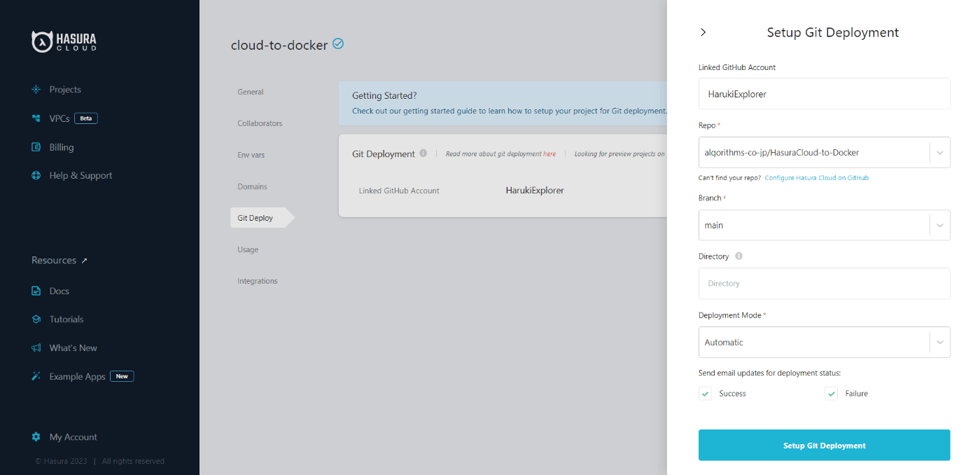Select the Git Deploy tab

pyautogui.click(x=262, y=218)
